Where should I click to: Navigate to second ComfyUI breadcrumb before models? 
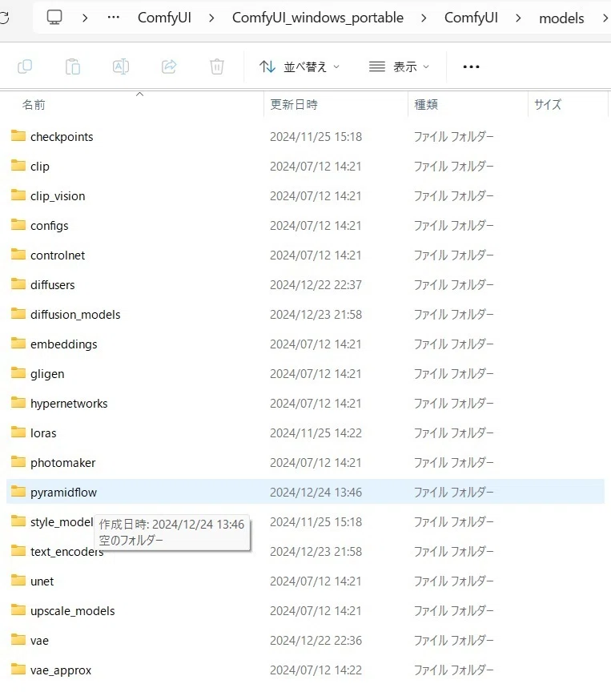pyautogui.click(x=471, y=18)
